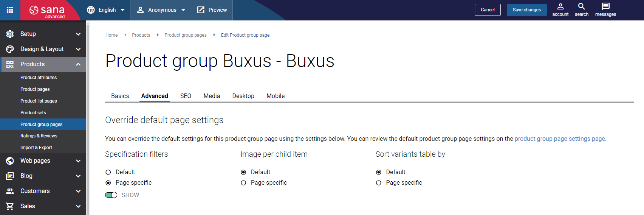Open the apps grid menu icon
The width and height of the screenshot is (644, 215).
(x=10, y=10)
